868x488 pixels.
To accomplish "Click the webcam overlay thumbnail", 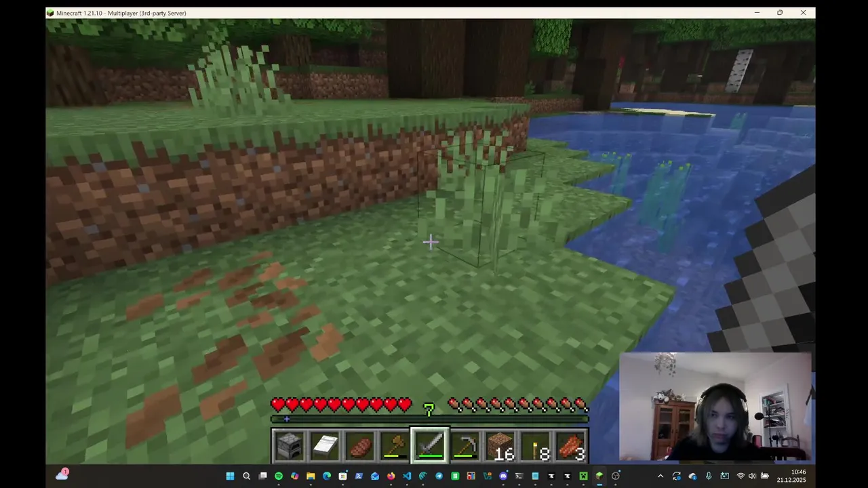I will click(x=715, y=407).
